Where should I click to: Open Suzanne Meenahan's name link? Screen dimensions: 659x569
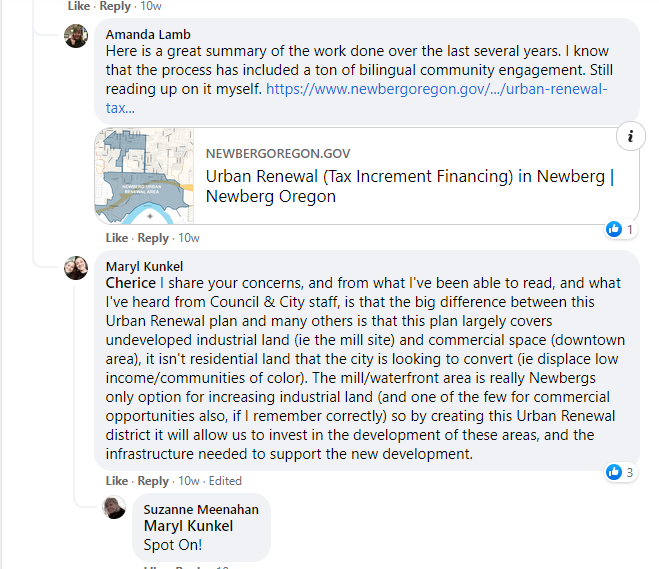point(201,509)
